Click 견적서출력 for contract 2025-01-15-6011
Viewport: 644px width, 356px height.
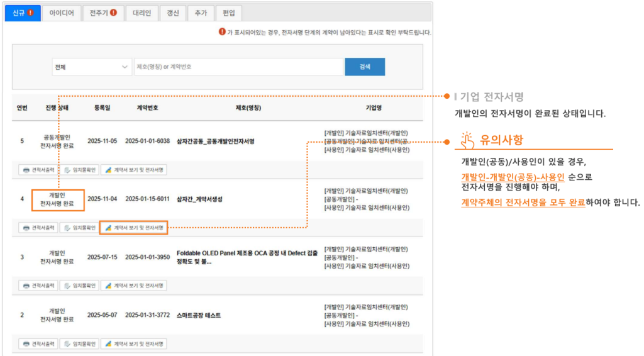38,228
